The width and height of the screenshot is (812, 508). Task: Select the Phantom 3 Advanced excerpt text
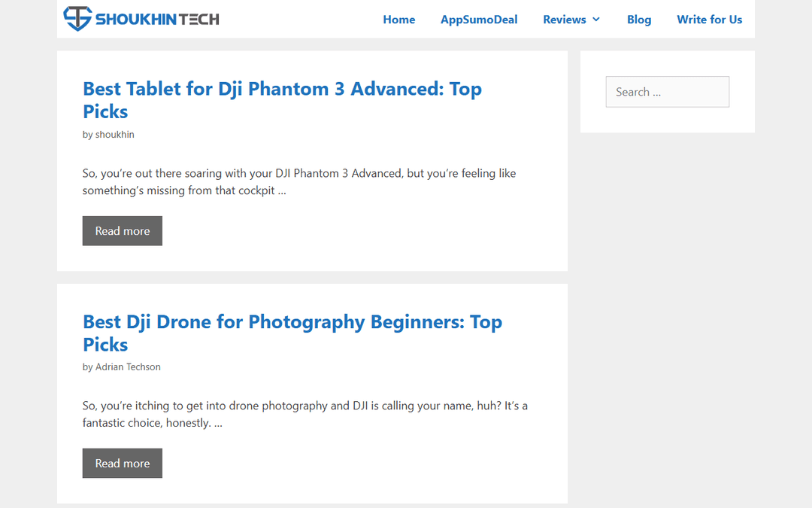298,182
